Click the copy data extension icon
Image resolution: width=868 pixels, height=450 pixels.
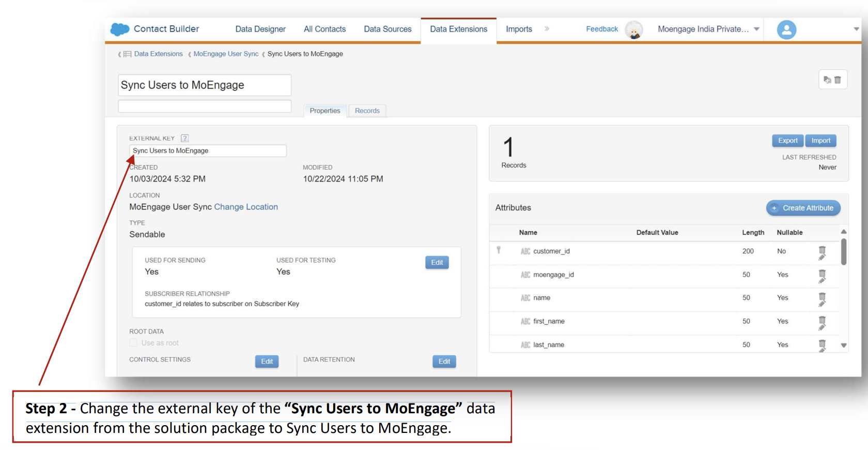point(827,80)
